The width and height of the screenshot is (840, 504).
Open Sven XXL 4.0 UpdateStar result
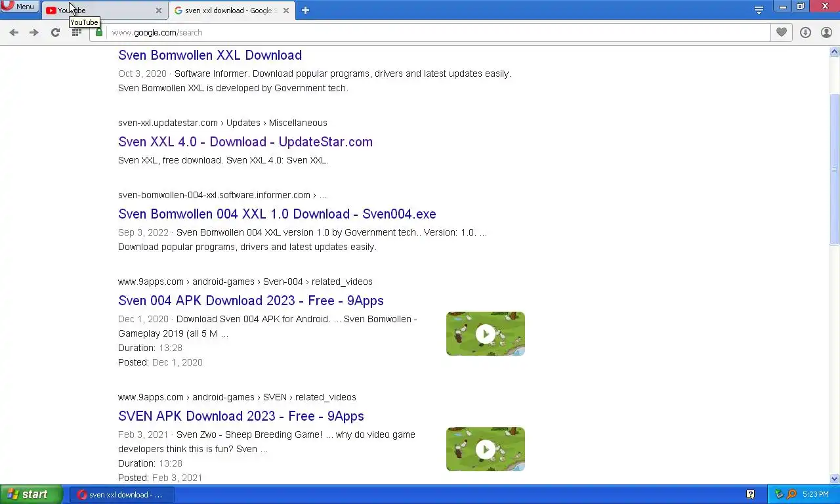245,142
